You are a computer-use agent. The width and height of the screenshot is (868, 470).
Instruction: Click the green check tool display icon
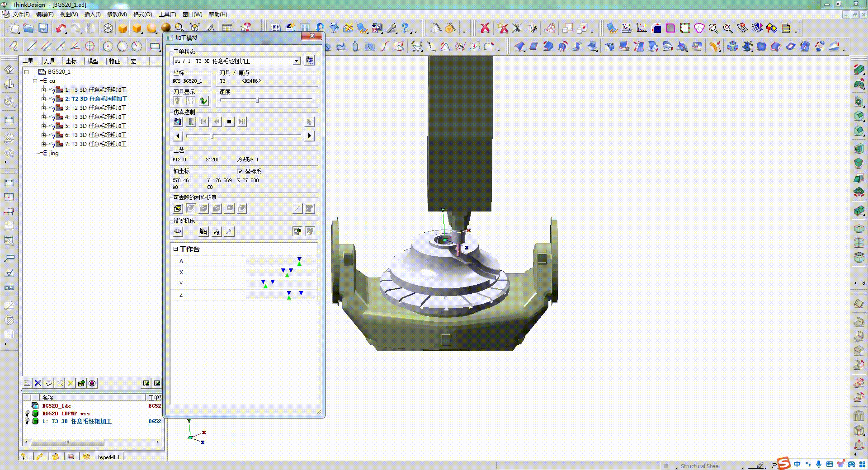[203, 101]
